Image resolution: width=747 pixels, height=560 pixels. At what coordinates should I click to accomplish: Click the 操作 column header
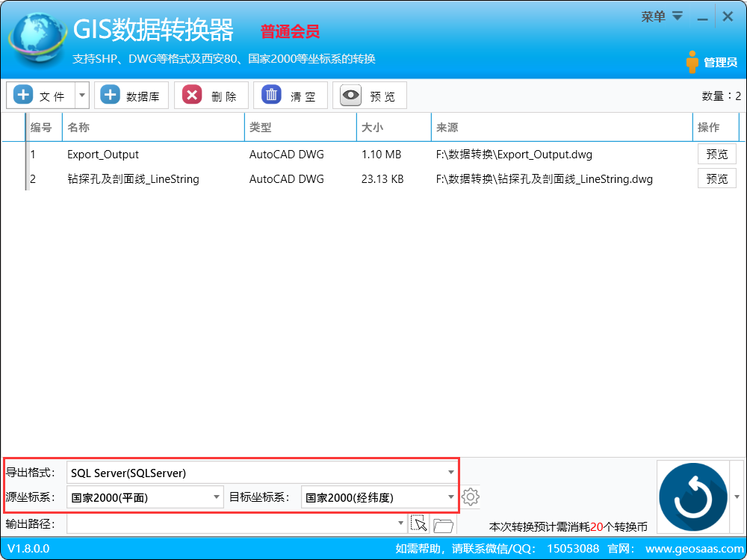coord(716,127)
